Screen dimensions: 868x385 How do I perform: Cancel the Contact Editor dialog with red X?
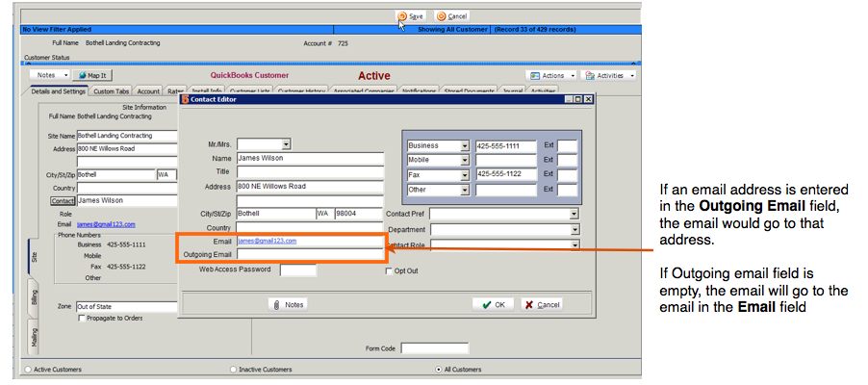point(542,304)
